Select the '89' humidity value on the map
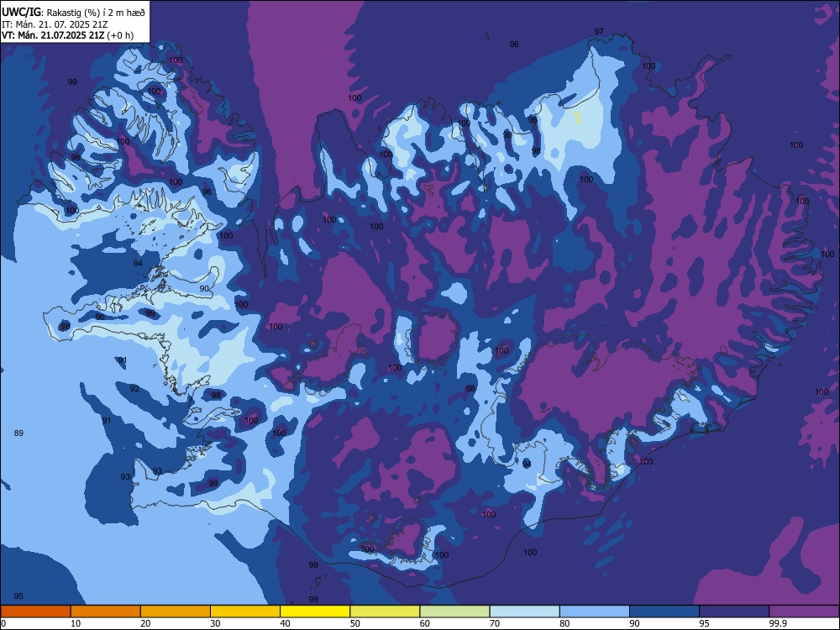The image size is (840, 630). pos(18,433)
